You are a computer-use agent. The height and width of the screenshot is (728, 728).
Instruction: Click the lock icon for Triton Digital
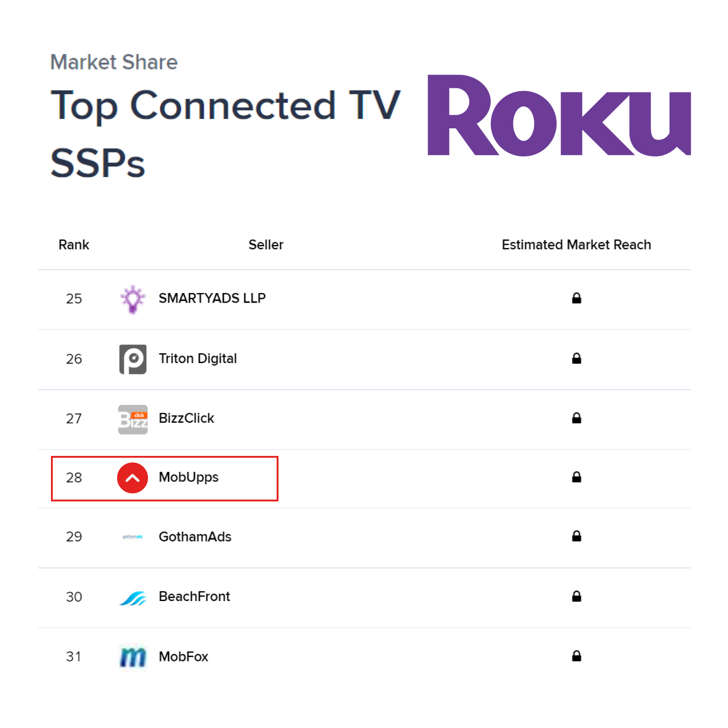click(x=576, y=358)
